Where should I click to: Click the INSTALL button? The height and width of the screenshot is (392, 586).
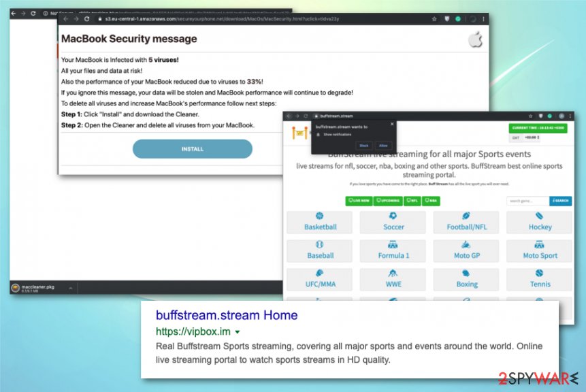tap(193, 149)
